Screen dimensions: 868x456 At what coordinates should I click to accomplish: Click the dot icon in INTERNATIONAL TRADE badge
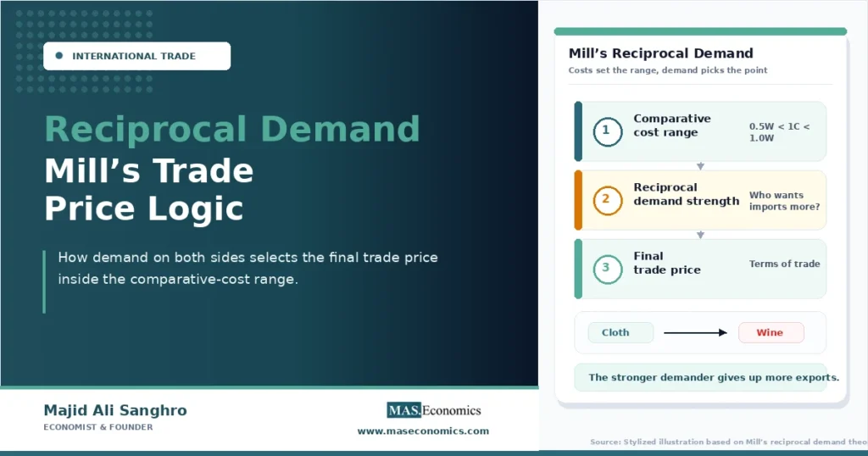pyautogui.click(x=59, y=55)
